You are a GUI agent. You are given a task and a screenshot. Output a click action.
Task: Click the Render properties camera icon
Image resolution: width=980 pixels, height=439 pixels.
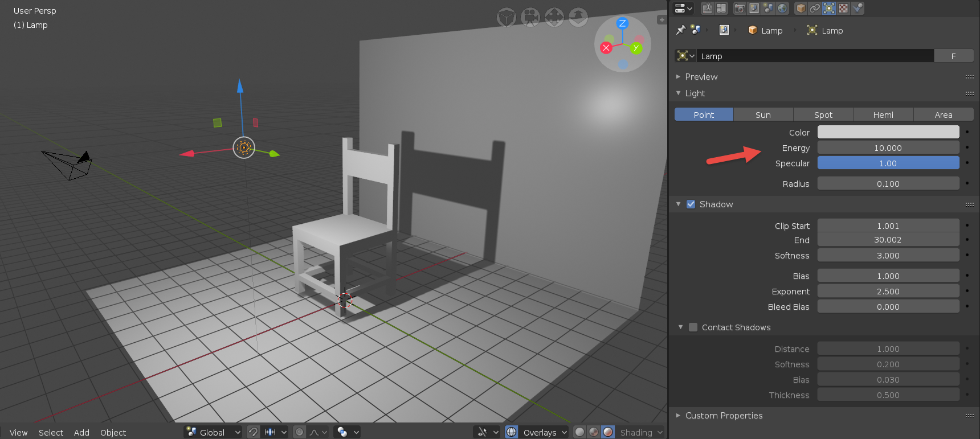[740, 8]
